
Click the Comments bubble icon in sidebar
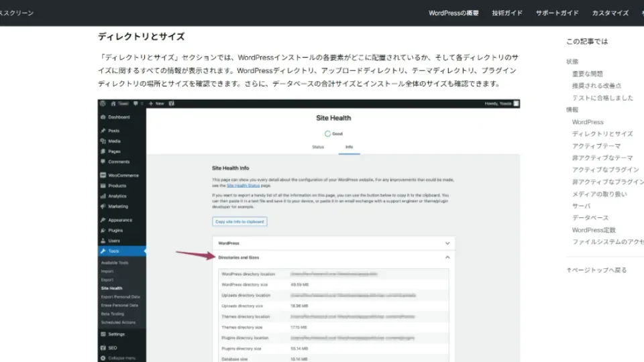pos(103,162)
